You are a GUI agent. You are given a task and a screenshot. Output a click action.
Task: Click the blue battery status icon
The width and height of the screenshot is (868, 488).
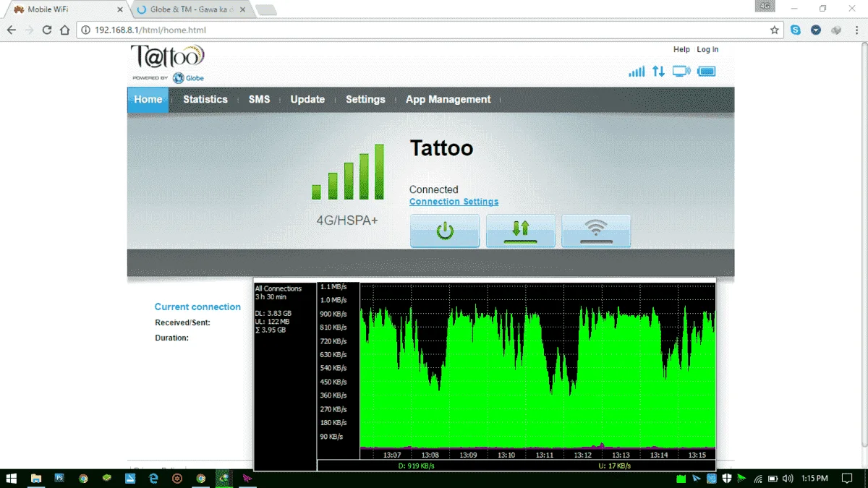(707, 72)
